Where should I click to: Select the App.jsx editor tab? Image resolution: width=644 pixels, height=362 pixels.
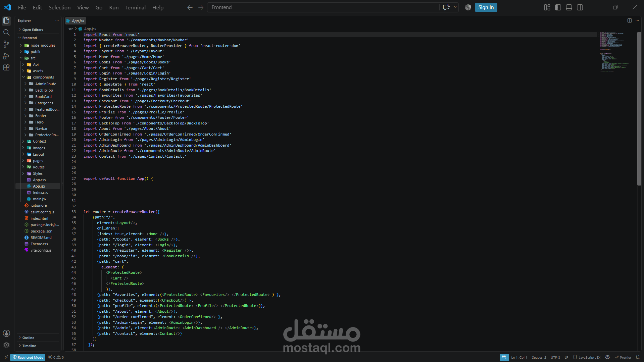coord(76,21)
